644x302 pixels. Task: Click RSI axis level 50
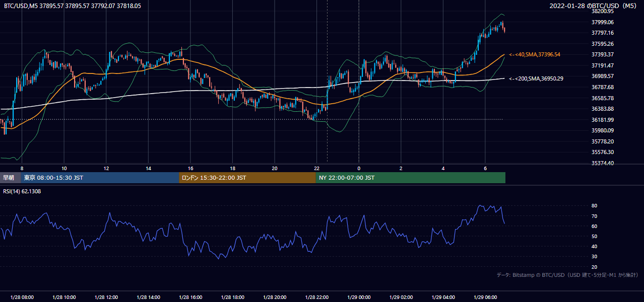(595, 236)
